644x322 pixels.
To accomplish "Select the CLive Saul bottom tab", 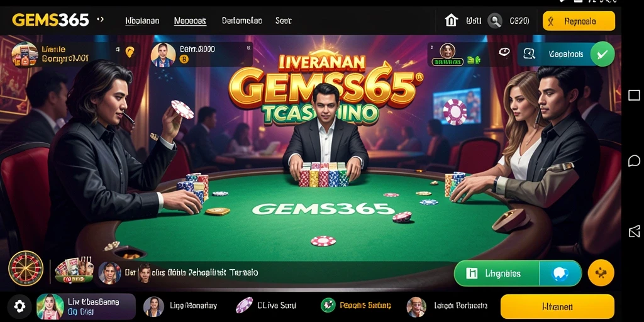I will pyautogui.click(x=265, y=306).
